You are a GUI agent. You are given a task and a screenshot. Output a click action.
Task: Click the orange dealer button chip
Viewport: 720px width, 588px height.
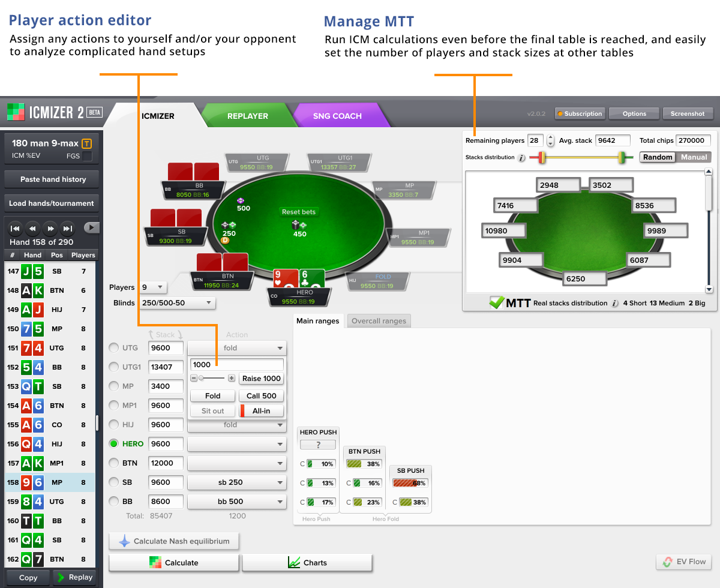225,240
